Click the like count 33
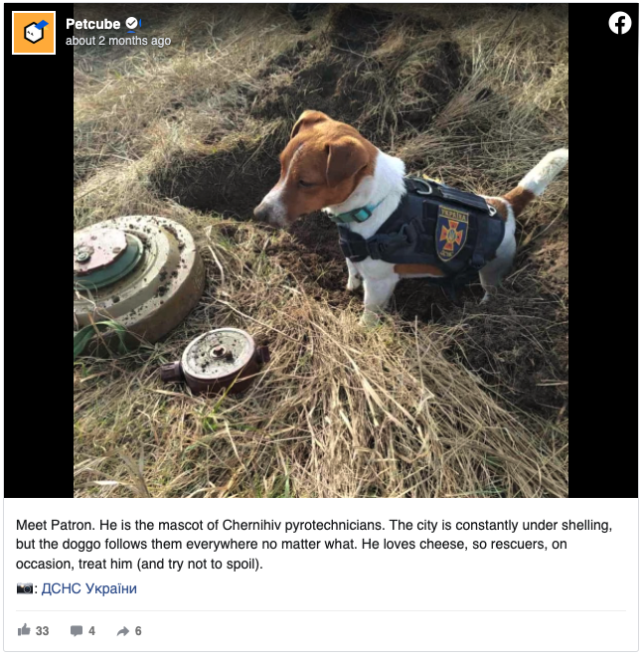The height and width of the screenshot is (658, 644). pos(42,631)
